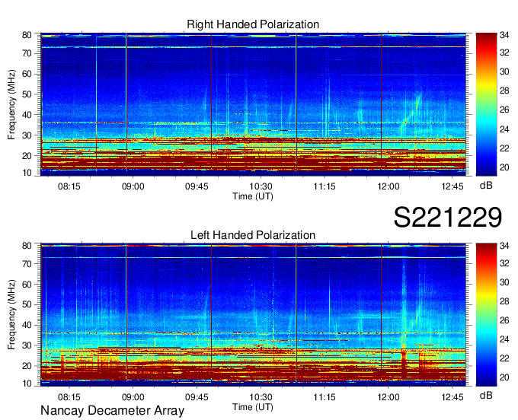Screen dimensions: 518x420
Task: Click the dB color bar of top plot
Action: pyautogui.click(x=486, y=104)
